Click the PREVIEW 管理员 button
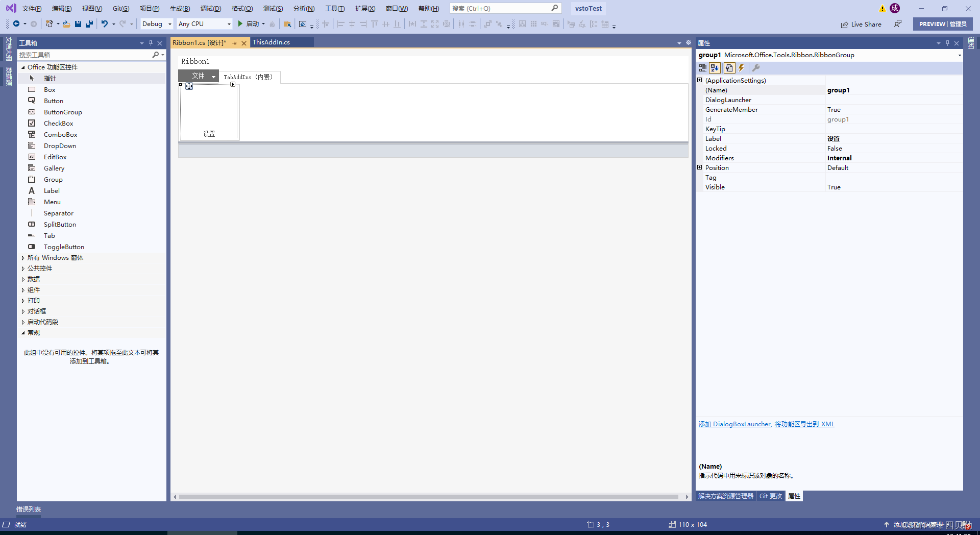Viewport: 980px width, 535px height. [943, 24]
